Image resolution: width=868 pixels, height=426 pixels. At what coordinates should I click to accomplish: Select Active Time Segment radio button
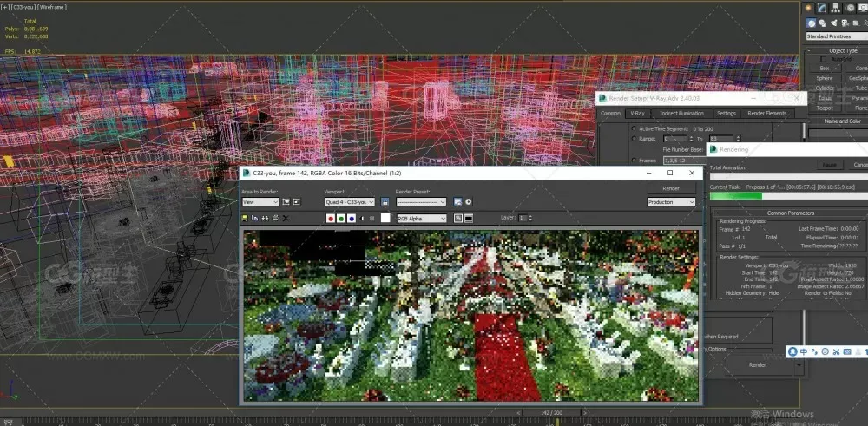coord(634,128)
